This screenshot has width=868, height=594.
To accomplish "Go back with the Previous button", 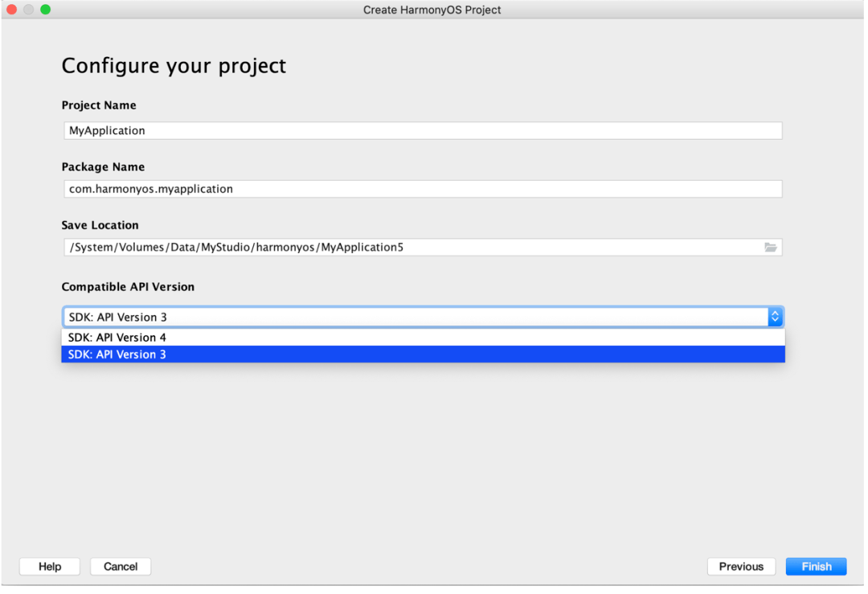I will tap(741, 567).
